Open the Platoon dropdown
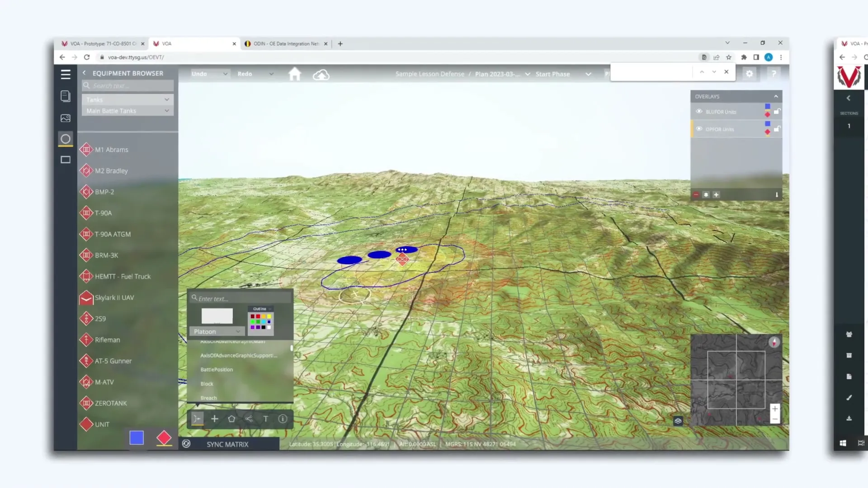The image size is (868, 488). [x=217, y=331]
